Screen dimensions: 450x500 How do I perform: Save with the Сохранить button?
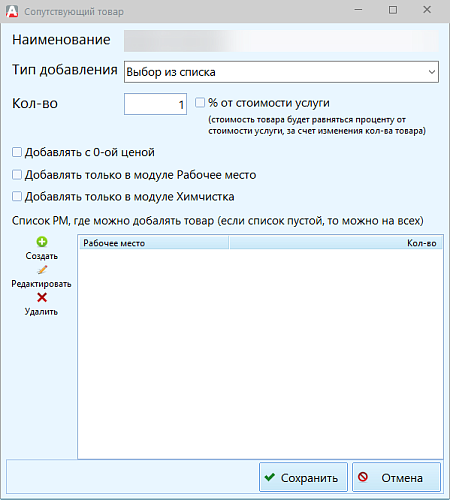303,477
